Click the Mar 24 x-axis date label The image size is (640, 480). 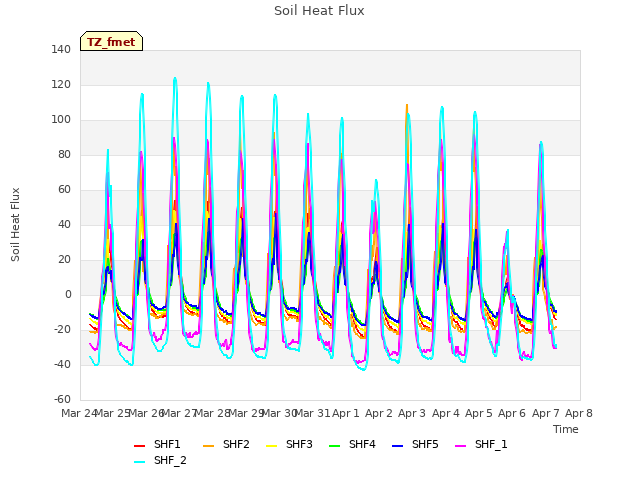(x=79, y=413)
